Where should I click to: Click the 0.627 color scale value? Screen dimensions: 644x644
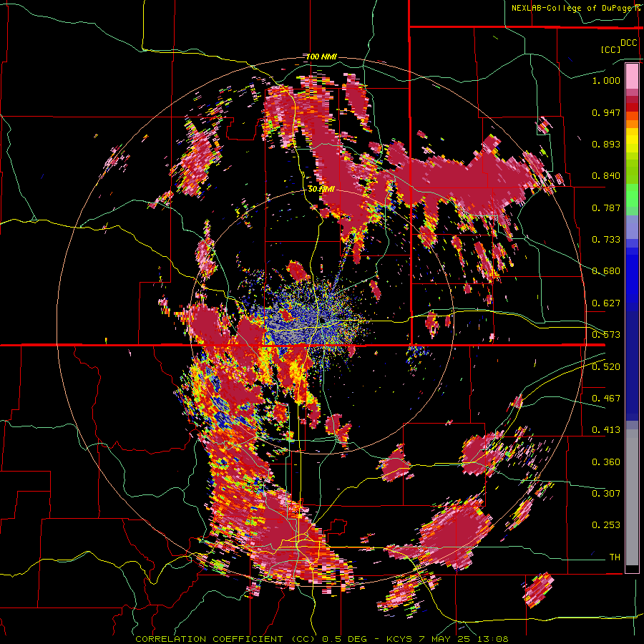[606, 303]
